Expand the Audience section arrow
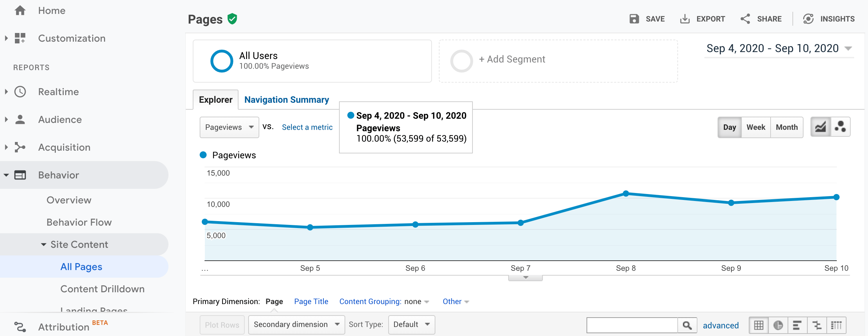 coord(6,119)
